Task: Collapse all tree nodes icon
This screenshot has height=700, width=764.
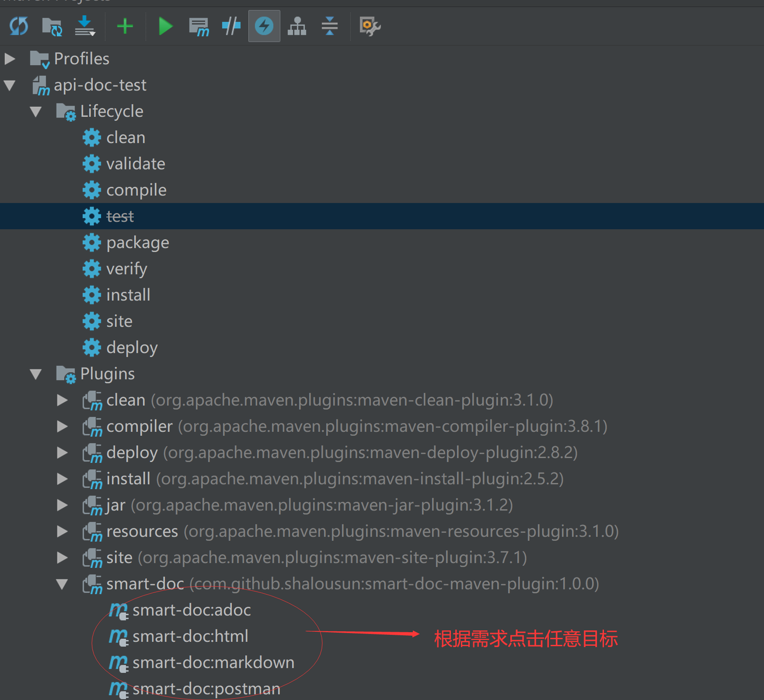Action: click(330, 26)
